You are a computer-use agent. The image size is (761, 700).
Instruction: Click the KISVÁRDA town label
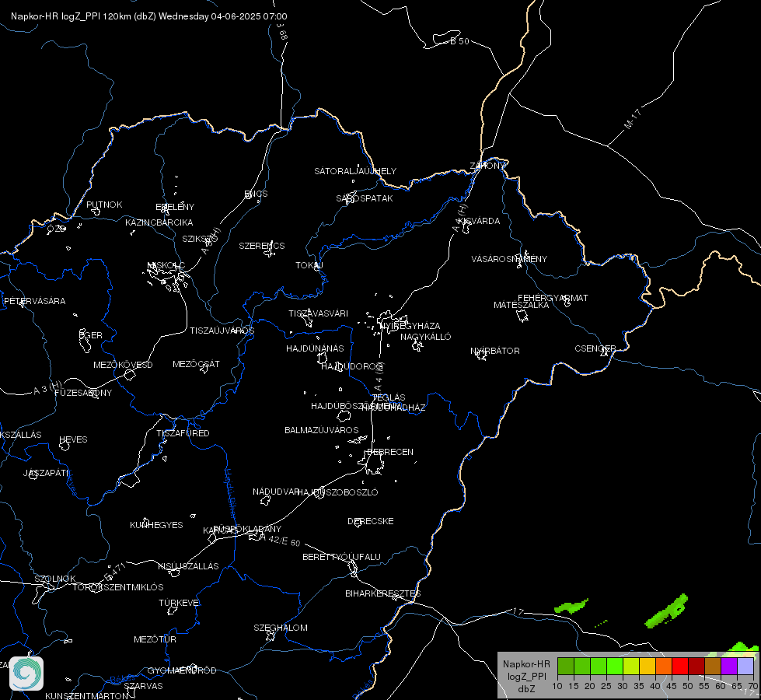(x=479, y=221)
